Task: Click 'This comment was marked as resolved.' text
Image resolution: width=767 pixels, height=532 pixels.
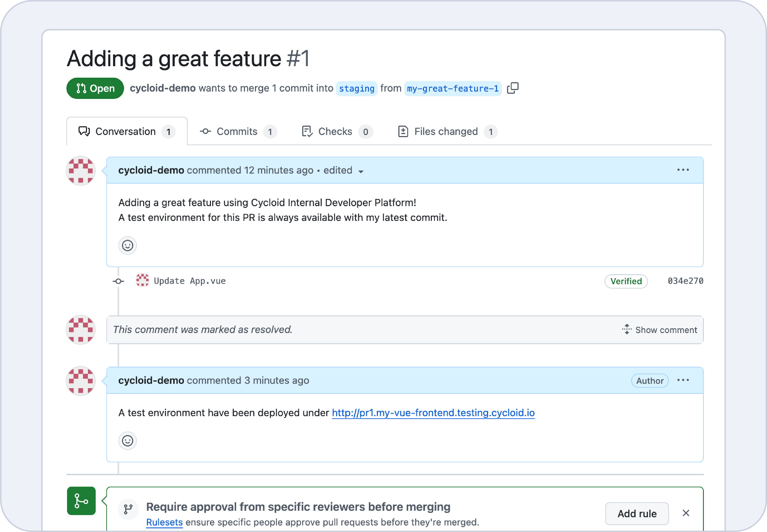Action: 203,330
